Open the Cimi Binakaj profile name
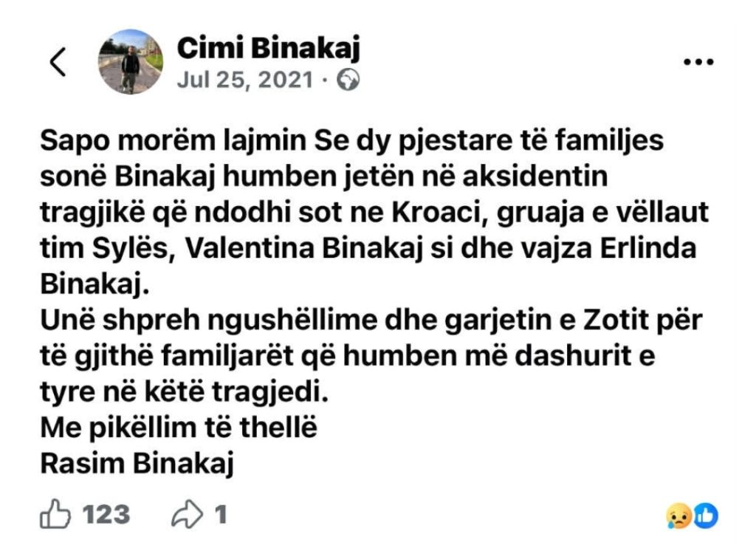The image size is (756, 545). [269, 49]
